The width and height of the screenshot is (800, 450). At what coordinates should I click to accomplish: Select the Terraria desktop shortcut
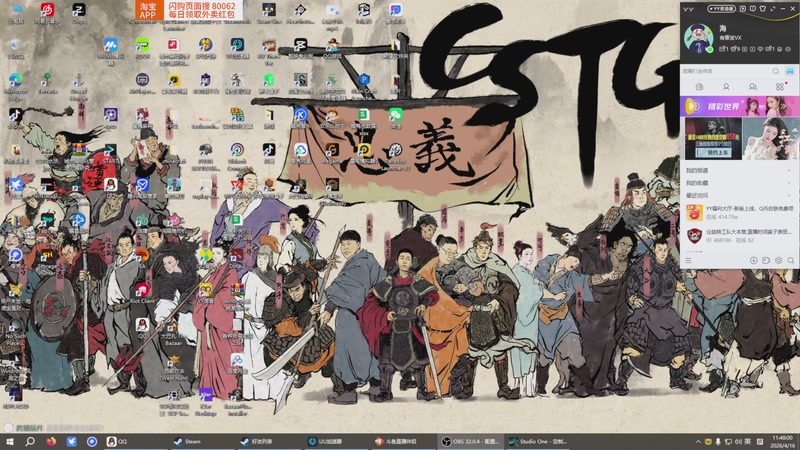click(x=47, y=83)
